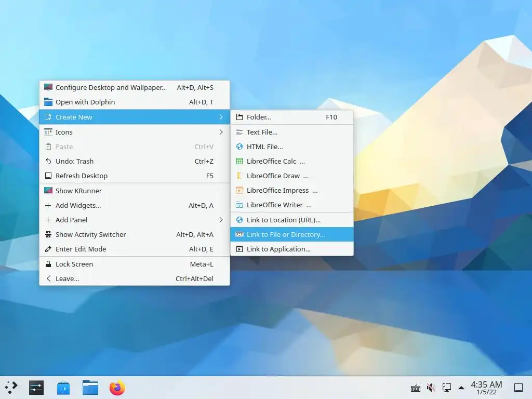The image size is (532, 399).
Task: Create a new LibreOffice Impress presentation
Action: (292, 190)
